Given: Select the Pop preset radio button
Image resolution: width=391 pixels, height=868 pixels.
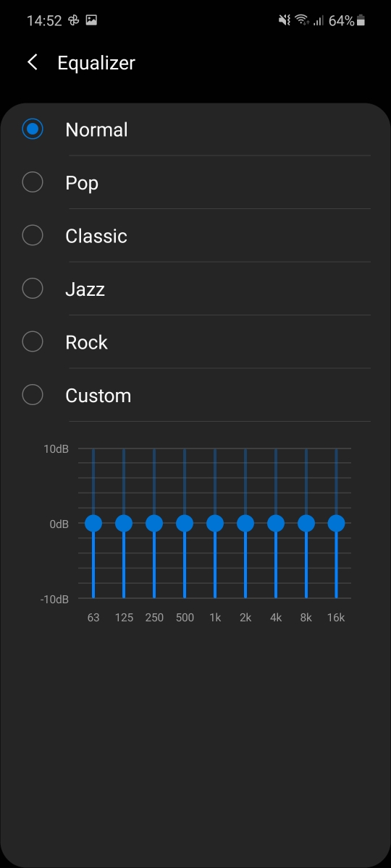Looking at the screenshot, I should [x=33, y=182].
